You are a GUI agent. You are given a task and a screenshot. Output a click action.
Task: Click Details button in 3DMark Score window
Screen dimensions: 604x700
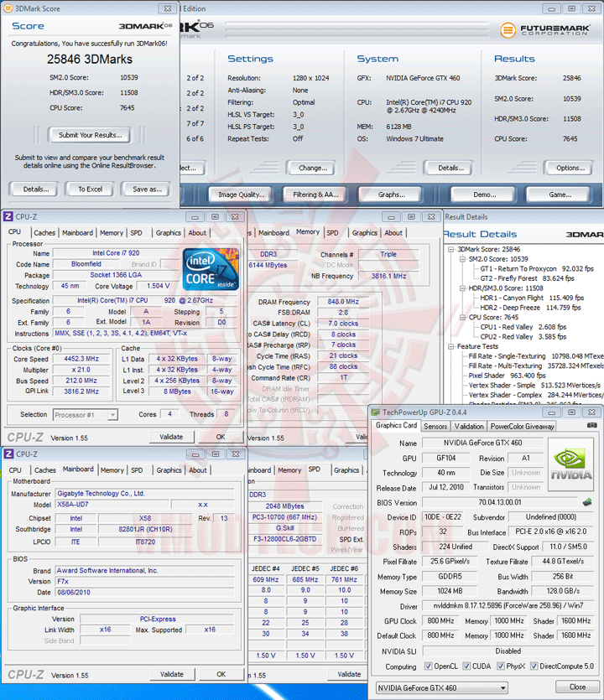pyautogui.click(x=35, y=189)
